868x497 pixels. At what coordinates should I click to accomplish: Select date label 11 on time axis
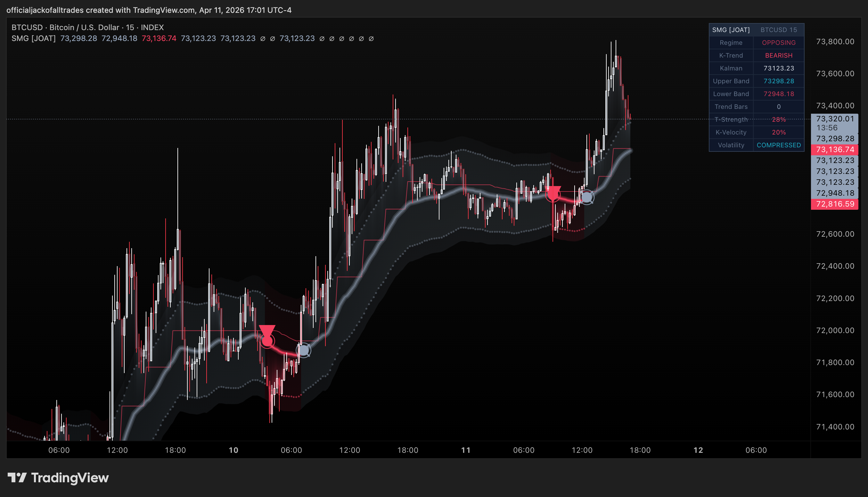click(x=466, y=450)
